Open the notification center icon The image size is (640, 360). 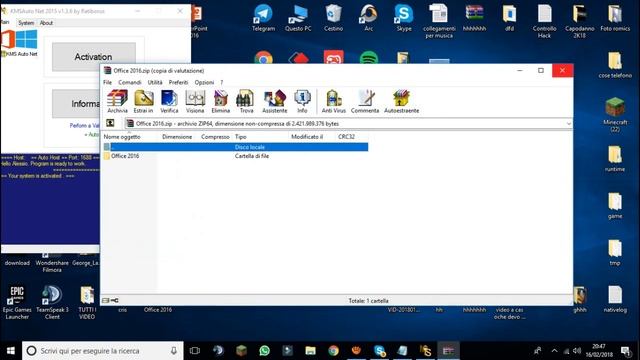[x=626, y=351]
